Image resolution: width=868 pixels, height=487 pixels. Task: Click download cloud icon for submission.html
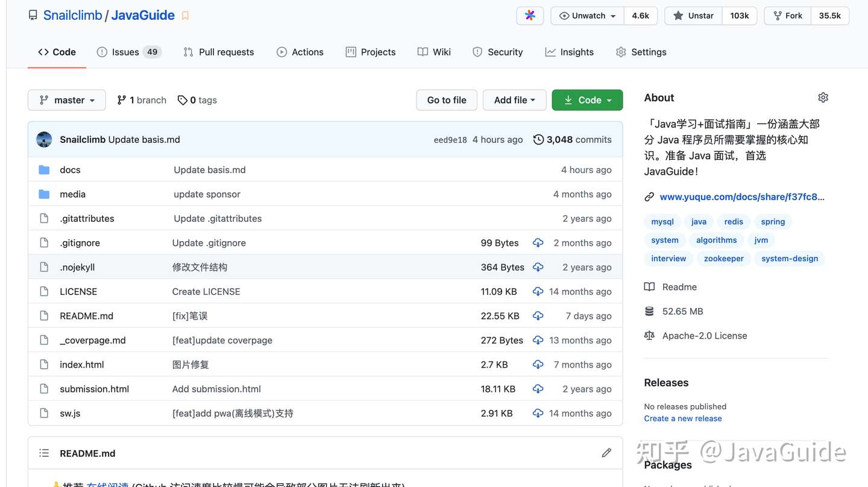click(538, 389)
